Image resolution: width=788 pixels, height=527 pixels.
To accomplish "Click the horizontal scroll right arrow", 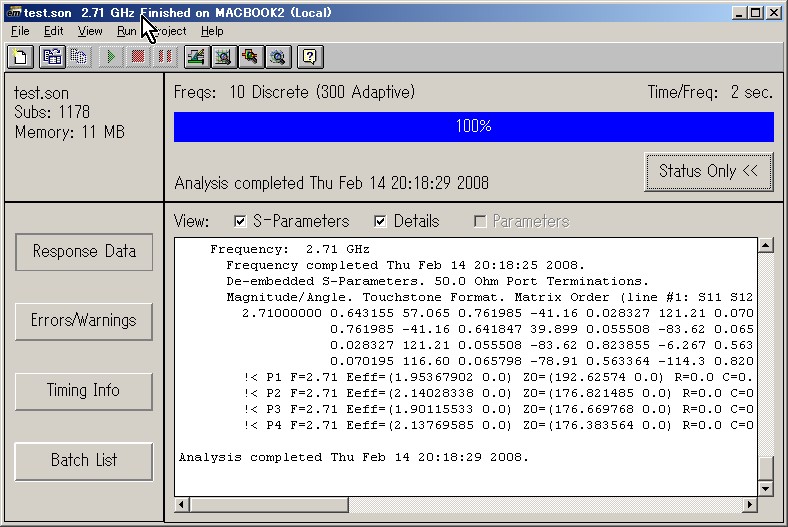I will (750, 504).
